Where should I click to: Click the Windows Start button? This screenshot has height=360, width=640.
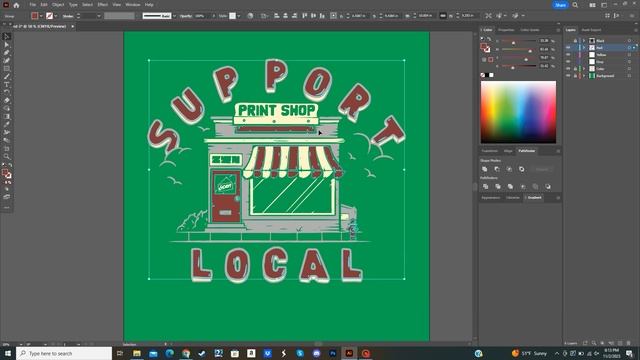tap(7, 353)
